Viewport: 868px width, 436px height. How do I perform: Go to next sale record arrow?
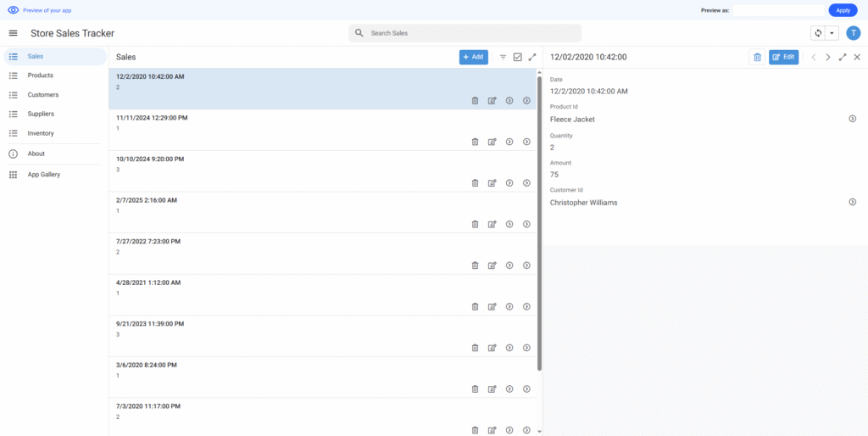pyautogui.click(x=828, y=57)
